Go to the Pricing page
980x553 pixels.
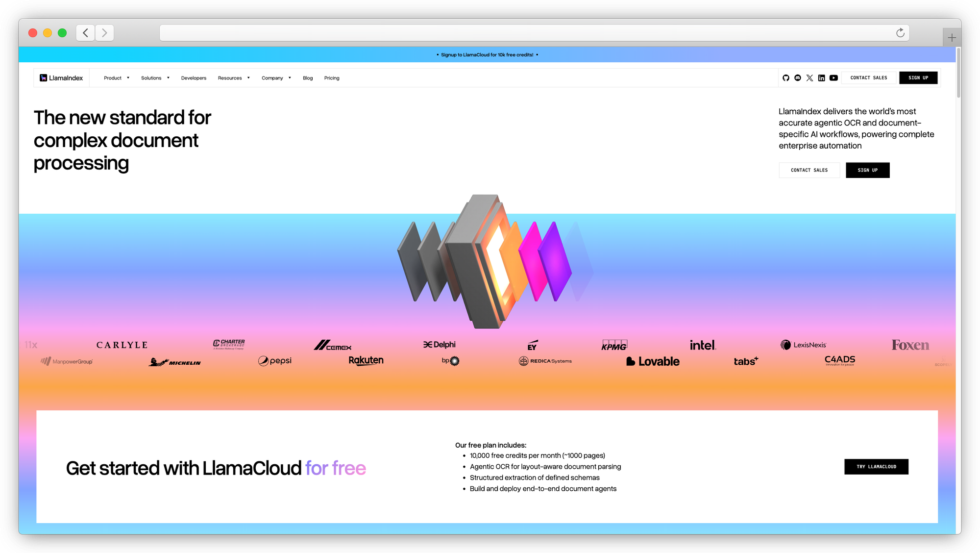(332, 78)
